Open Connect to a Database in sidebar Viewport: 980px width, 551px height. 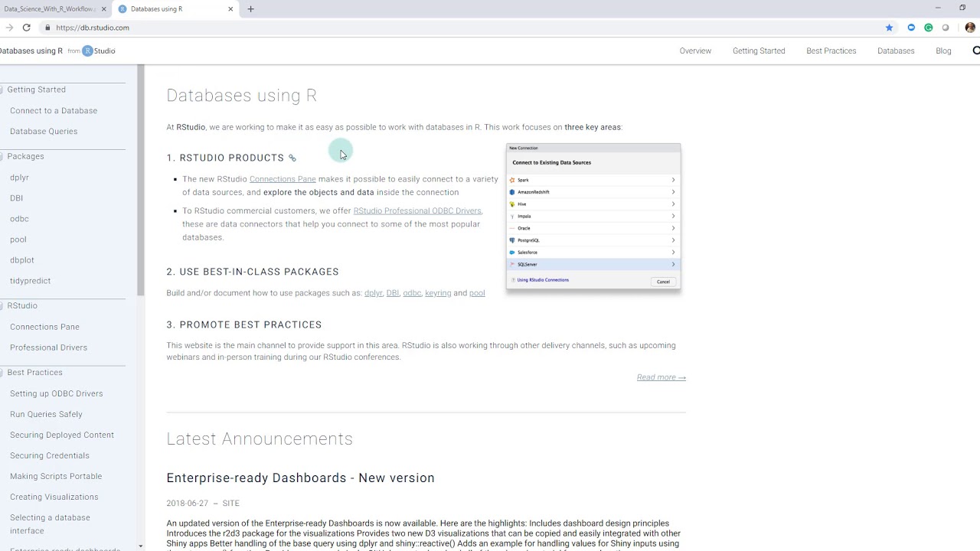[54, 111]
